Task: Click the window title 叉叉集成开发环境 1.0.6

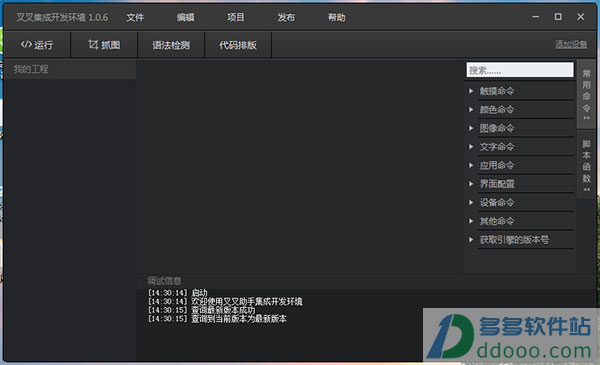Action: (x=62, y=18)
